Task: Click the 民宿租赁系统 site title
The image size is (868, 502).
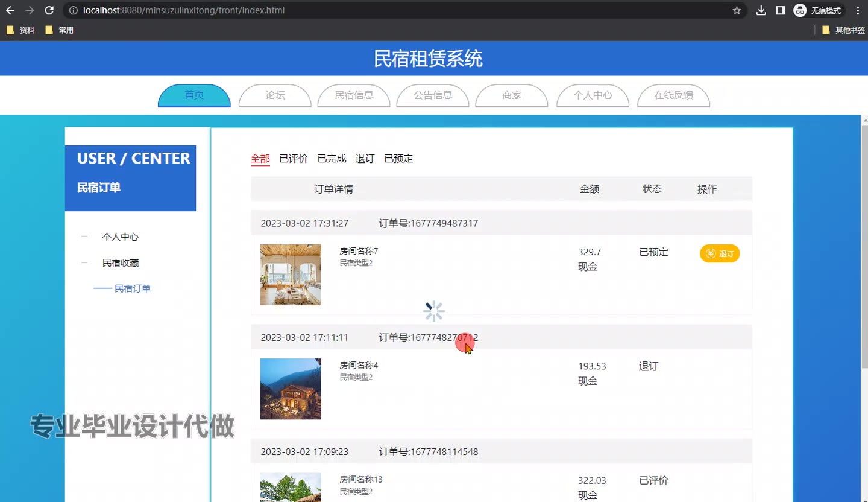Action: pyautogui.click(x=428, y=59)
